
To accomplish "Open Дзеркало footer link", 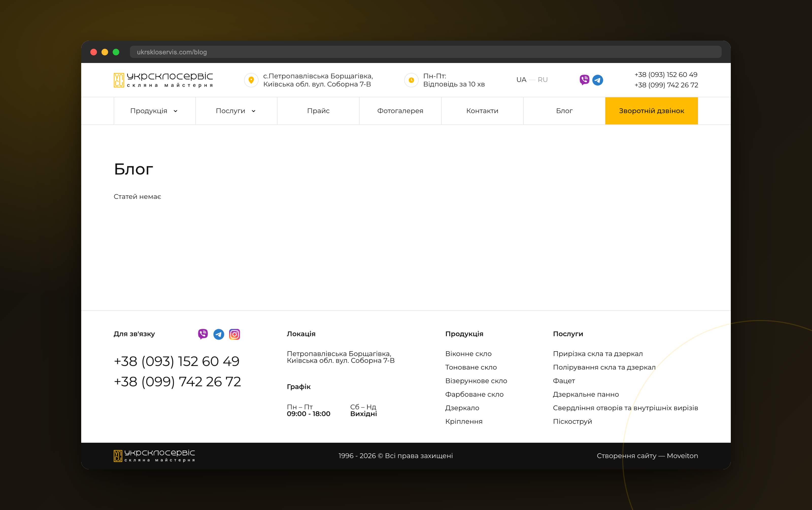I will coord(462,408).
